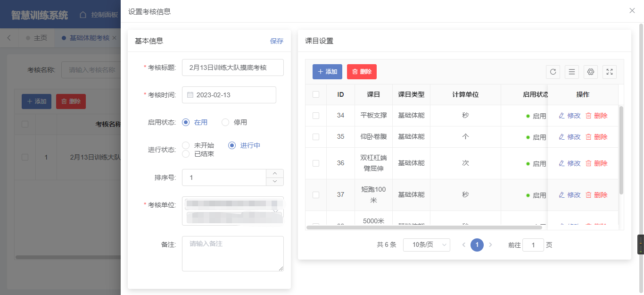Switch to the 主页 tab
The height and width of the screenshot is (295, 644).
(x=40, y=38)
